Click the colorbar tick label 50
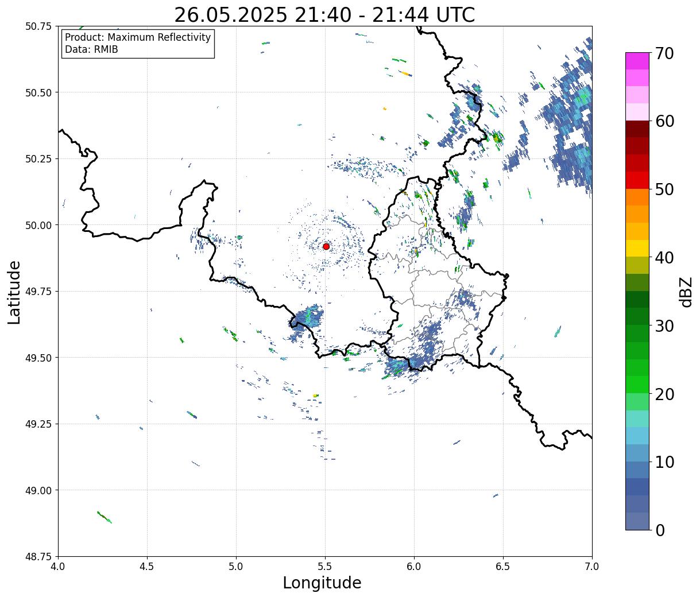This screenshot has width=700, height=597. pyautogui.click(x=664, y=189)
